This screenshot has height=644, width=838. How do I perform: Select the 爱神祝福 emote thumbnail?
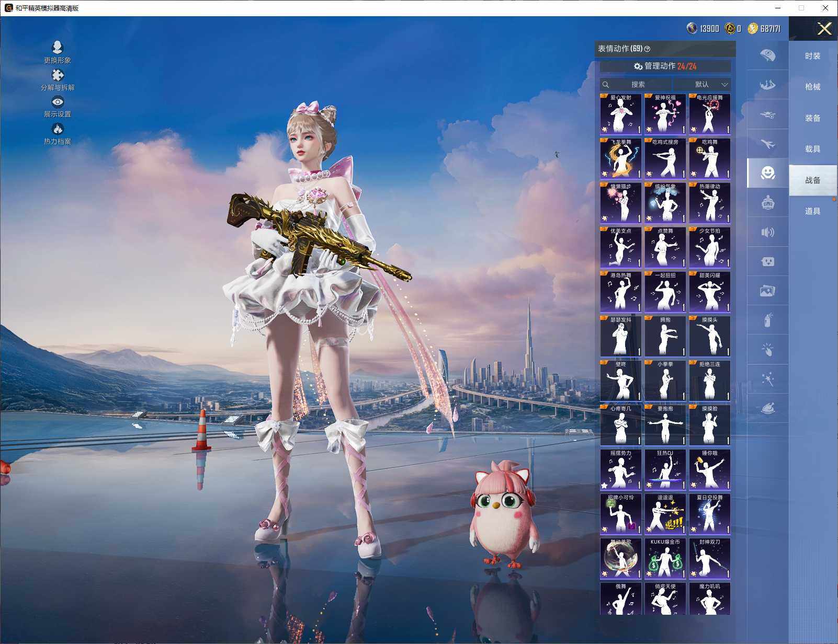click(x=665, y=114)
